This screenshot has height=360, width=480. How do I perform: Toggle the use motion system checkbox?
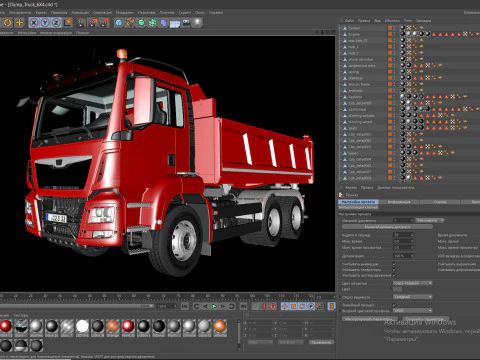click(395, 275)
